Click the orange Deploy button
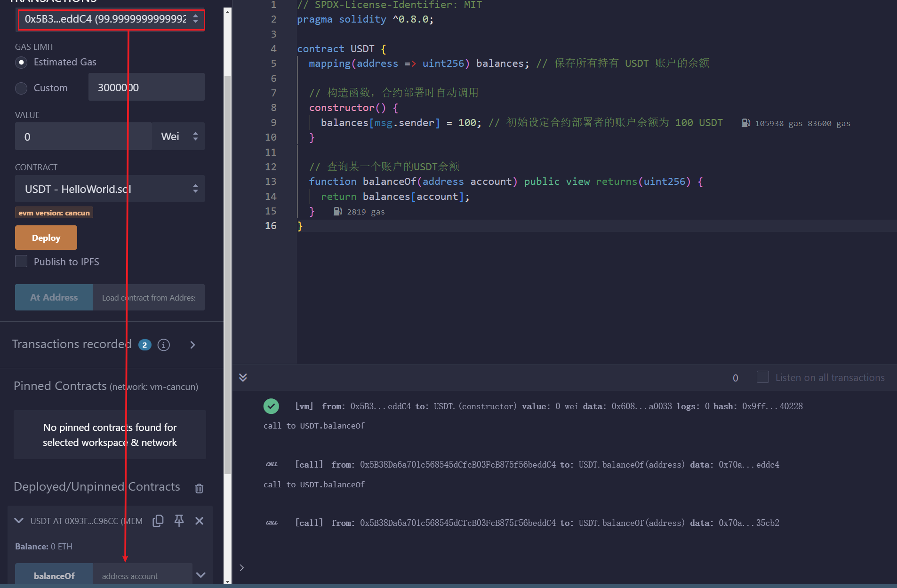The height and width of the screenshot is (588, 897). click(46, 238)
